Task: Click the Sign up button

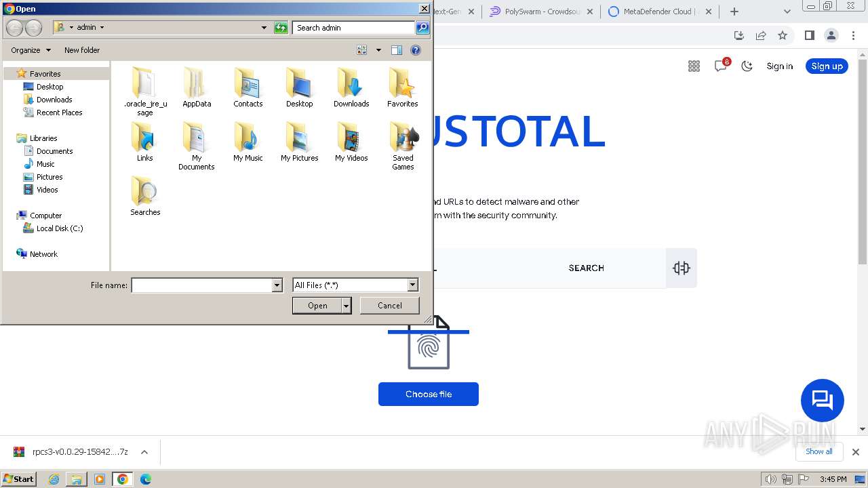Action: 827,66
